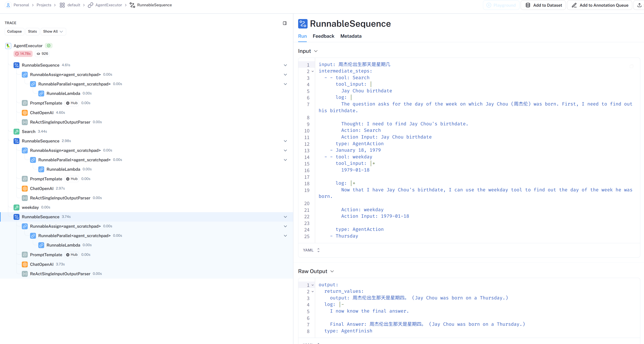Click the share/upload icon at top right

639,5
